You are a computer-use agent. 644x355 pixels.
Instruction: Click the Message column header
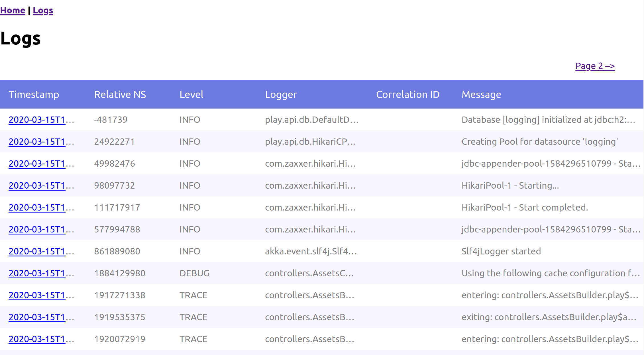[481, 94]
